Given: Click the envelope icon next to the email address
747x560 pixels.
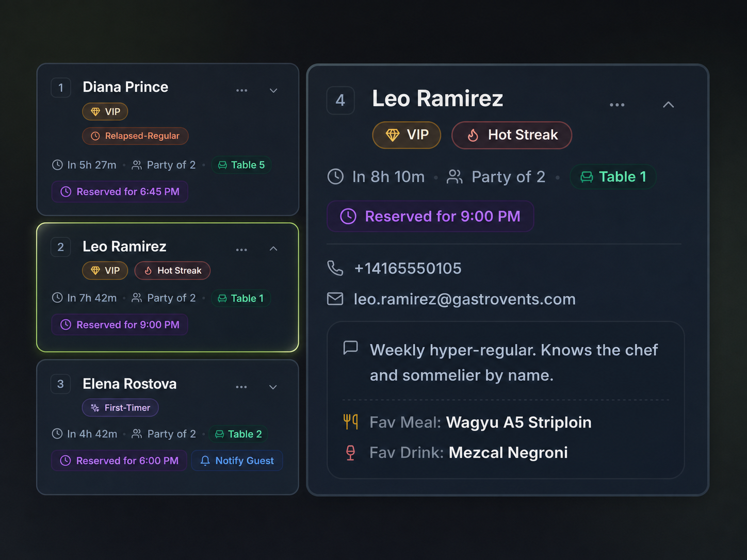Looking at the screenshot, I should (x=335, y=299).
